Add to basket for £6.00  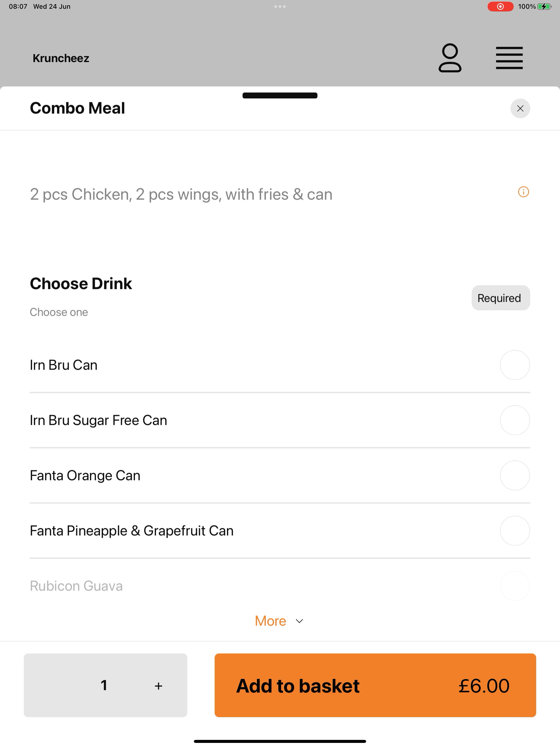click(375, 685)
